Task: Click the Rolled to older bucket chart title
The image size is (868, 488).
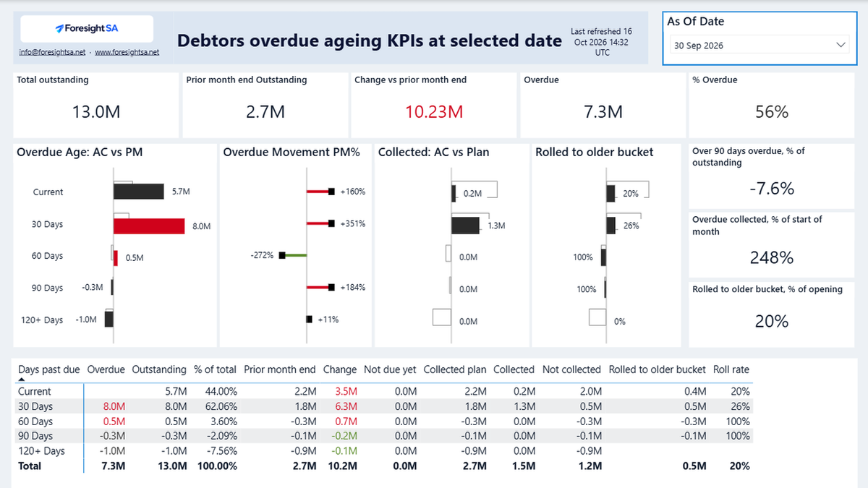Action: [x=595, y=153]
